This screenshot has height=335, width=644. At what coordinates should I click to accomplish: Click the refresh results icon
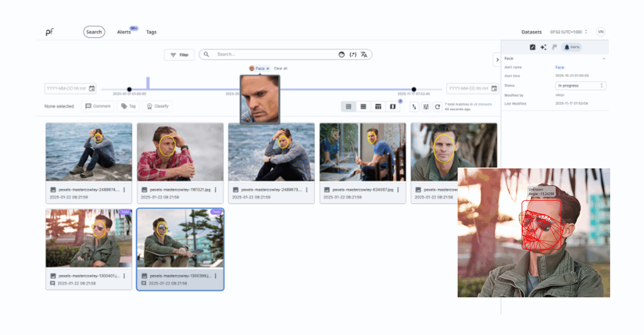point(437,107)
